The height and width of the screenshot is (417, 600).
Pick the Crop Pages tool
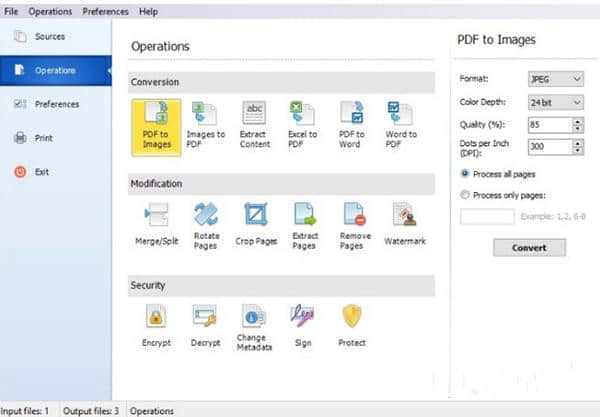[255, 225]
